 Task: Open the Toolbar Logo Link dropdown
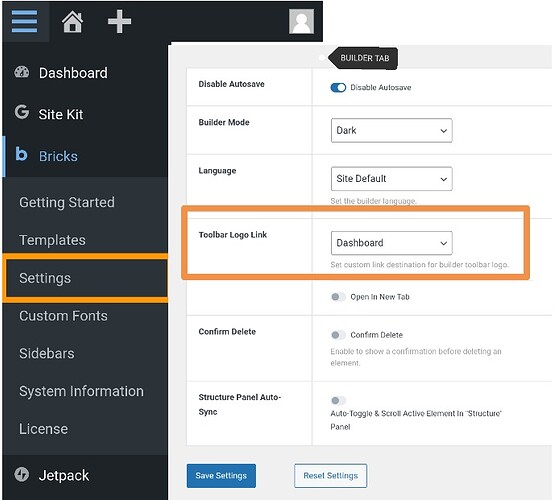tap(391, 243)
